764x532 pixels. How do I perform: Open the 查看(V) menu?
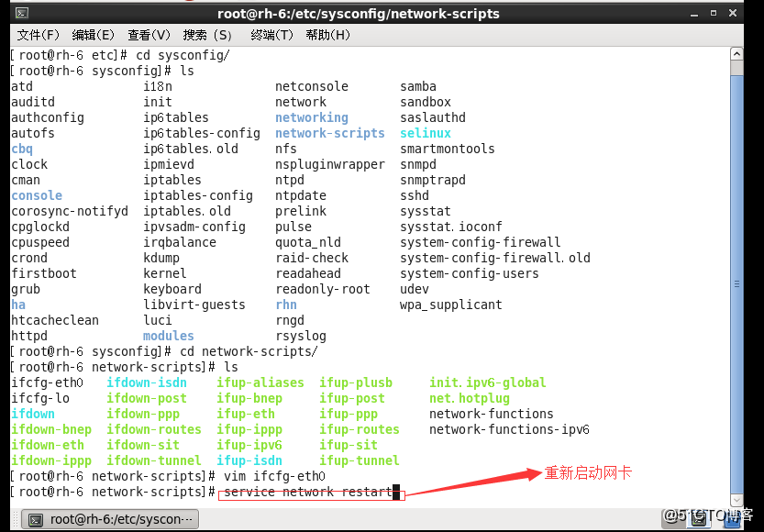(149, 35)
